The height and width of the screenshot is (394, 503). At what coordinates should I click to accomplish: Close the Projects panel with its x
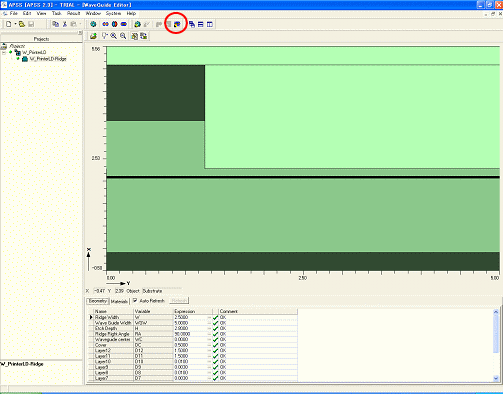point(80,32)
